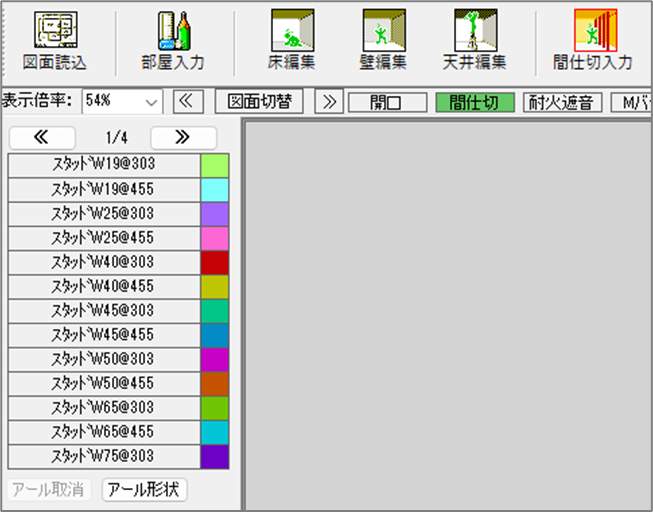The width and height of the screenshot is (653, 512).
Task: Open the 表示倍率 zoom percentage dropdown
Action: (x=151, y=102)
